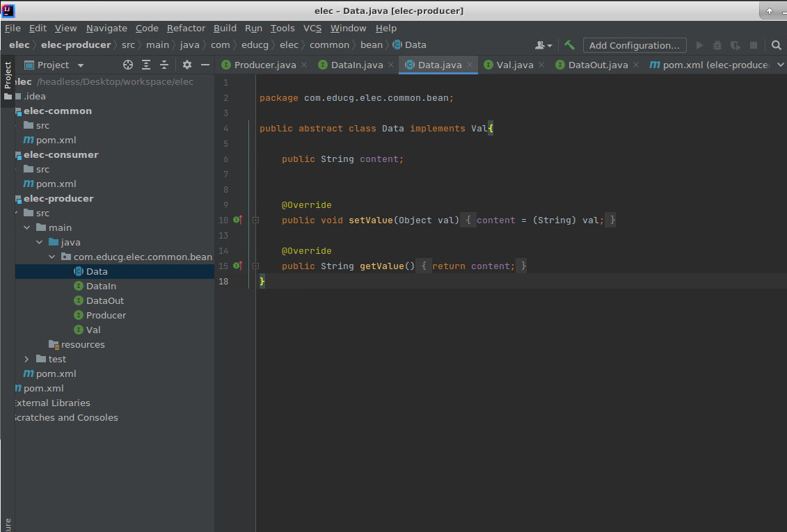Click the user account icon in toolbar

[542, 45]
